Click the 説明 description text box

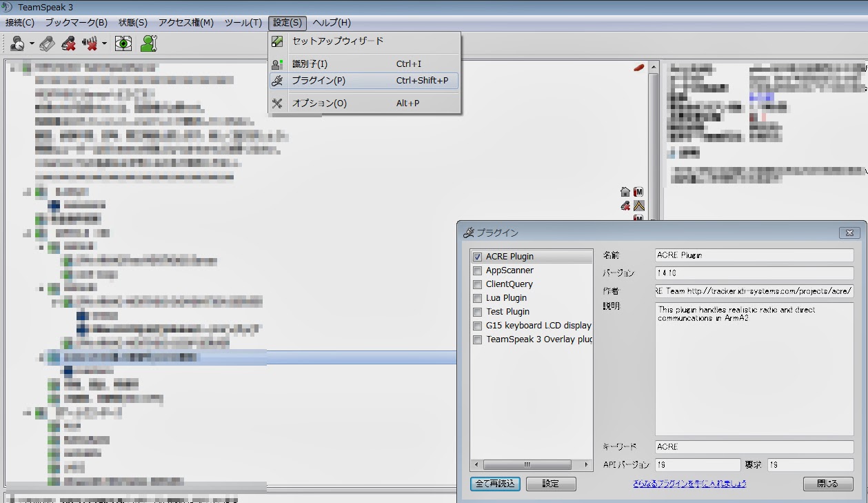(x=754, y=369)
